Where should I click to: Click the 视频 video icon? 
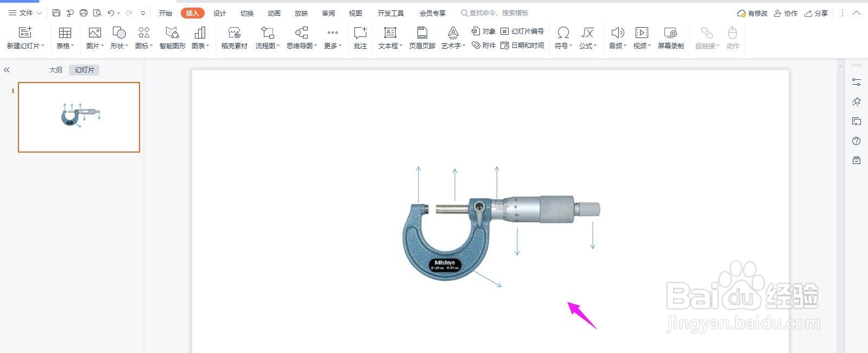coord(642,33)
